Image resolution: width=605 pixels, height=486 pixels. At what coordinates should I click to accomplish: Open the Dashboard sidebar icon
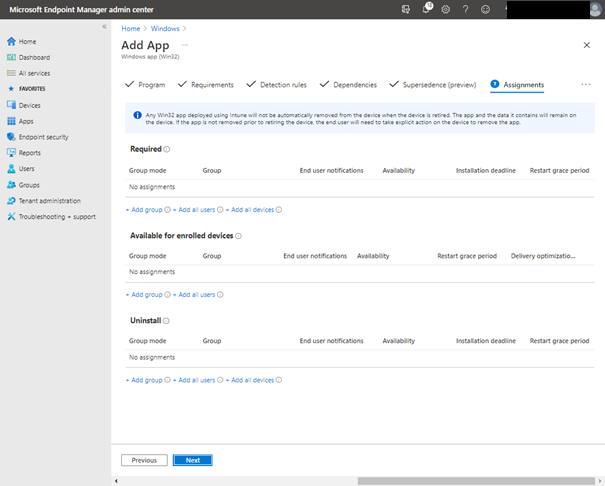11,57
